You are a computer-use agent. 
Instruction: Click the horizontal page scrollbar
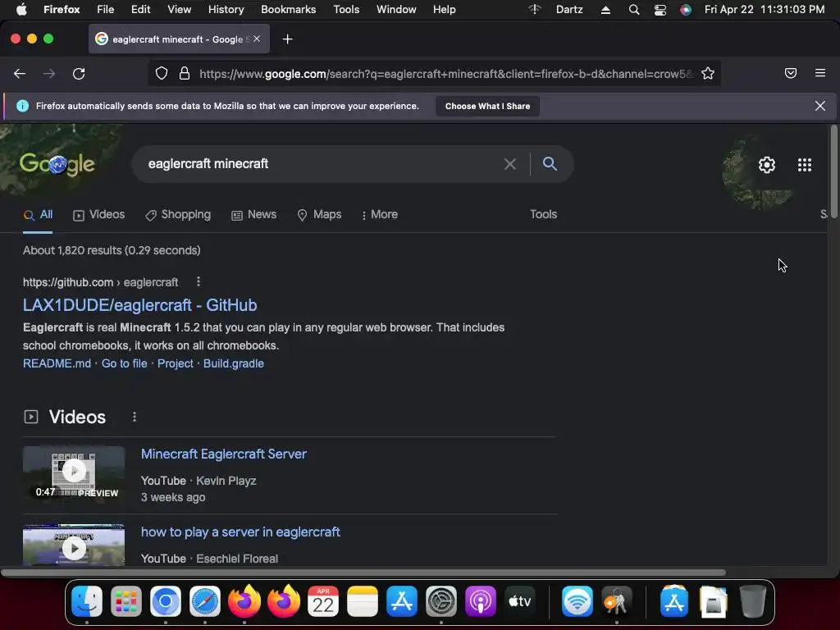tap(364, 572)
